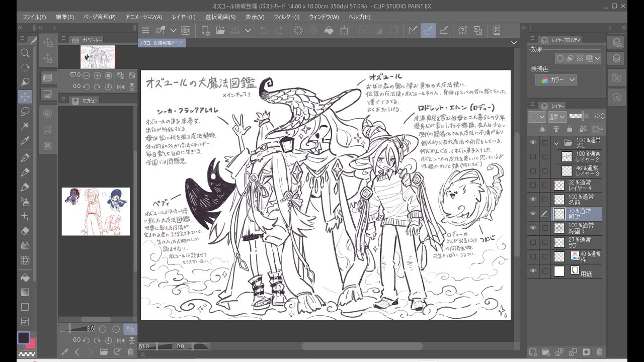Click the main drawing color swatch
The width and height of the screenshot is (644, 362).
point(23,338)
